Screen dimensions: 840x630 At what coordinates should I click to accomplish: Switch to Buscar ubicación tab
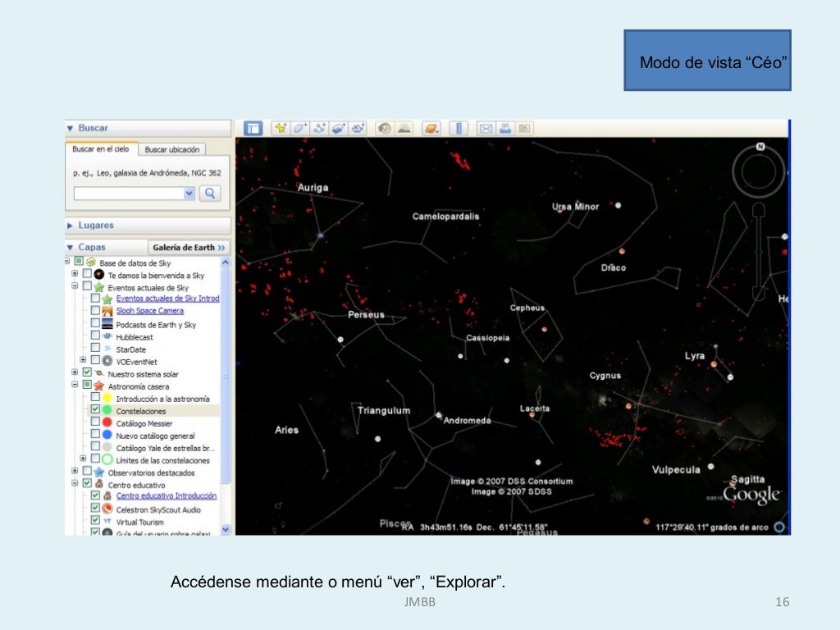click(x=172, y=149)
